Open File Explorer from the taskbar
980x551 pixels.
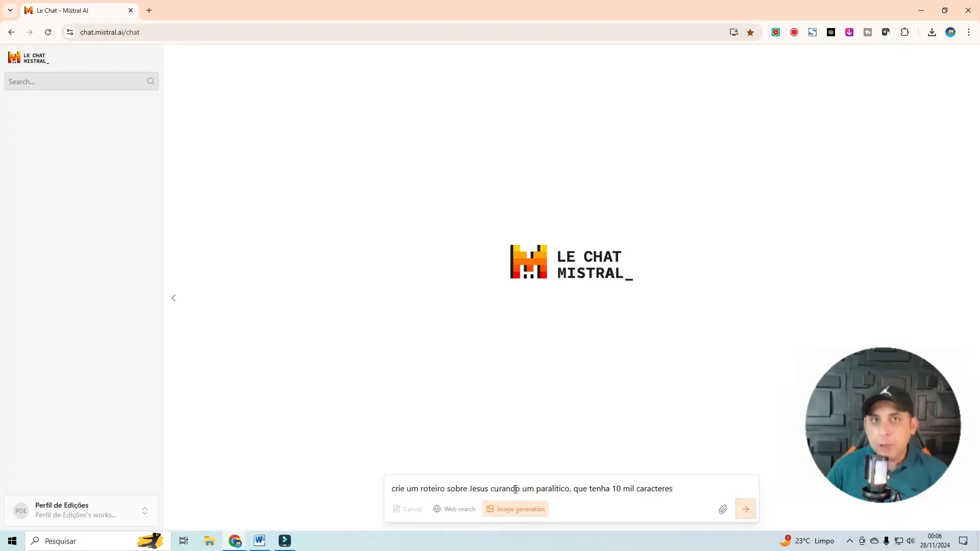(x=209, y=541)
